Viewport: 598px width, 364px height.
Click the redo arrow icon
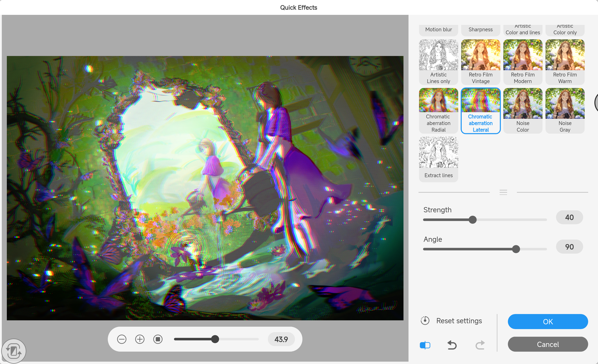coord(480,345)
